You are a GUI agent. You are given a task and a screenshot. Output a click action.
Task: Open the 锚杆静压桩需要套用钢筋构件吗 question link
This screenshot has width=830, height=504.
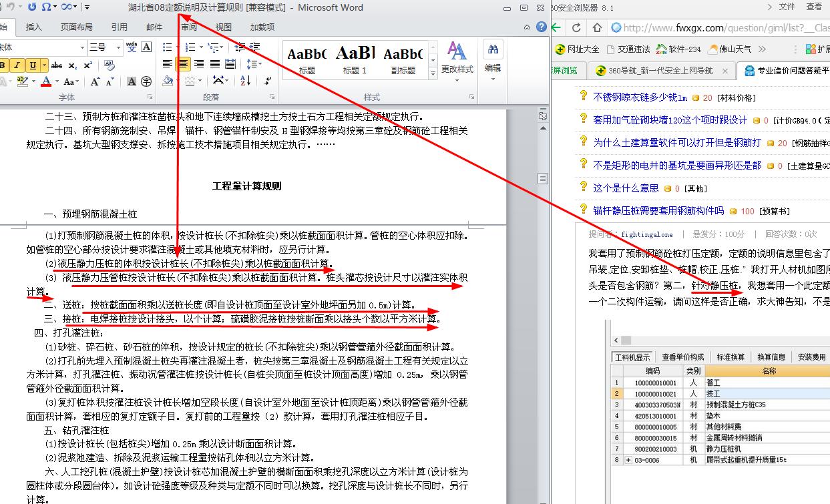[658, 210]
